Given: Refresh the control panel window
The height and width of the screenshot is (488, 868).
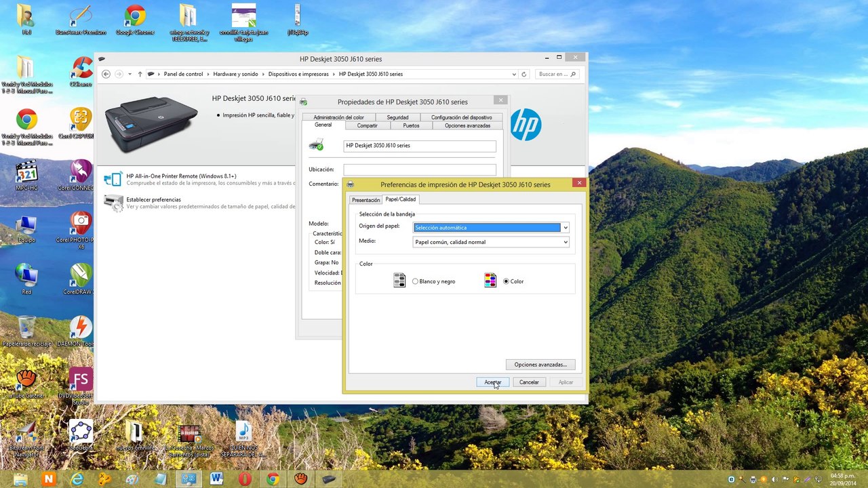Looking at the screenshot, I should click(524, 74).
